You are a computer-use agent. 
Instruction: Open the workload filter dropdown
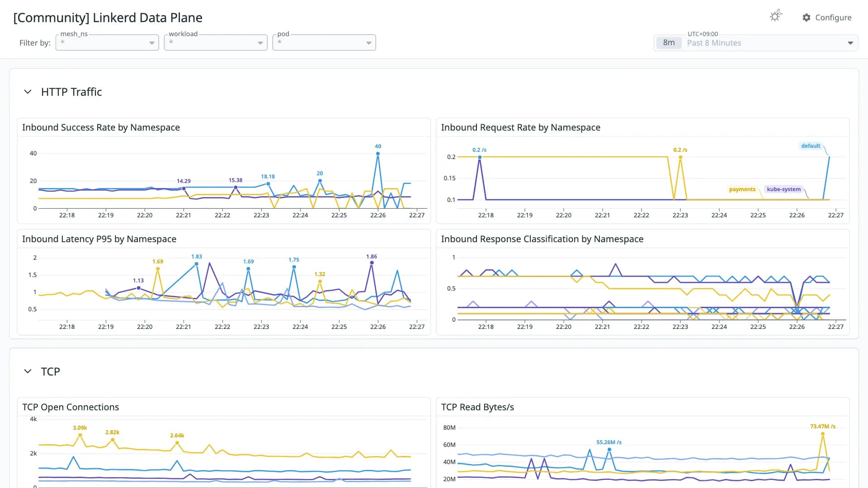coord(216,42)
